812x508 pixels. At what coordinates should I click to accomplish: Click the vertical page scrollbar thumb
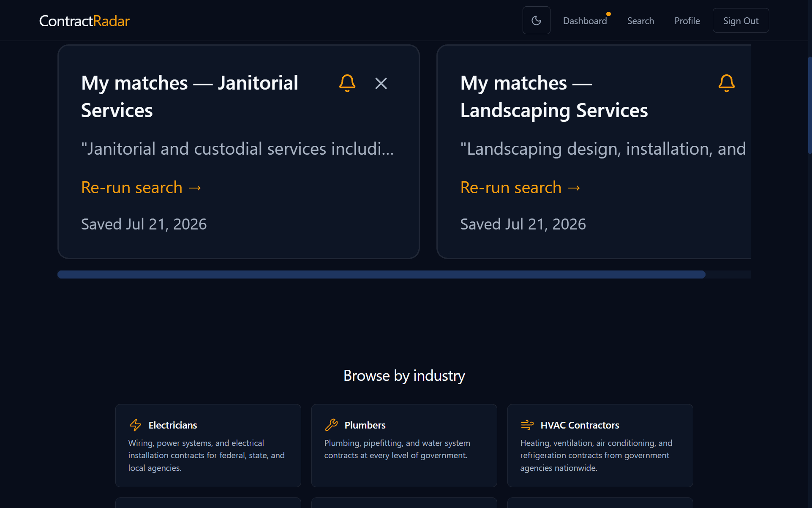pos(809,105)
